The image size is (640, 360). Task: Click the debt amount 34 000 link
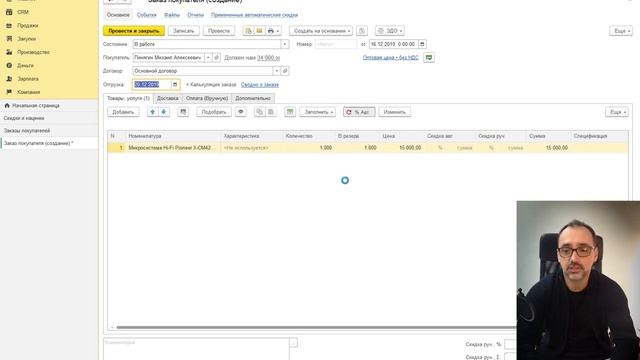pos(268,58)
